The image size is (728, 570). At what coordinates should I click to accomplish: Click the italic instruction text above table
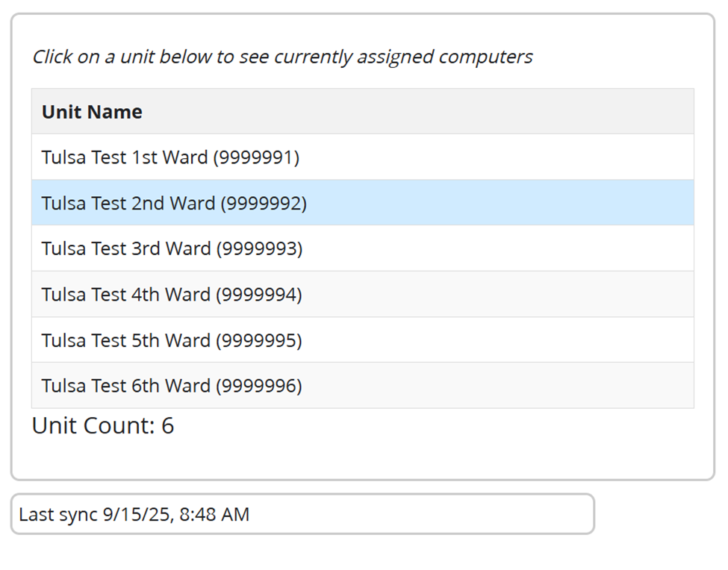pos(282,57)
